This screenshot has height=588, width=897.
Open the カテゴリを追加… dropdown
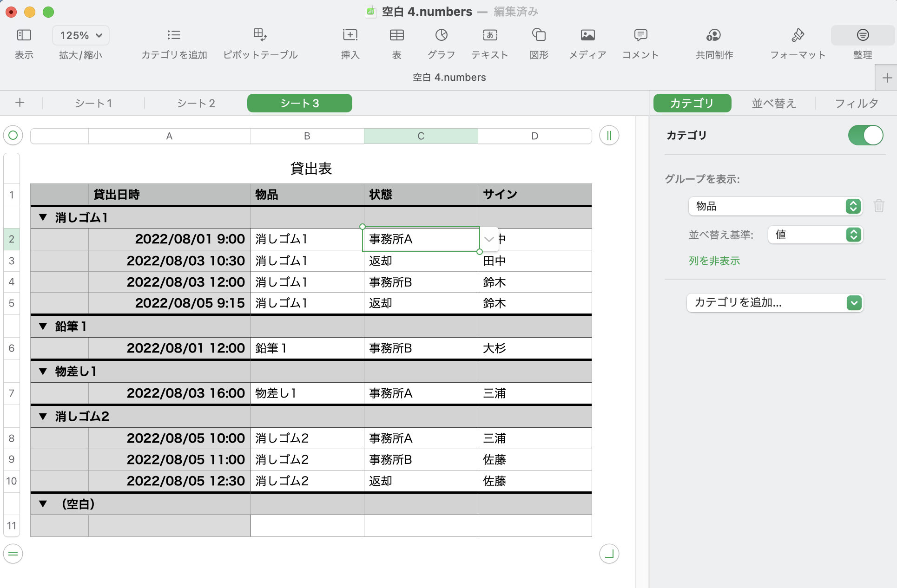pos(775,303)
